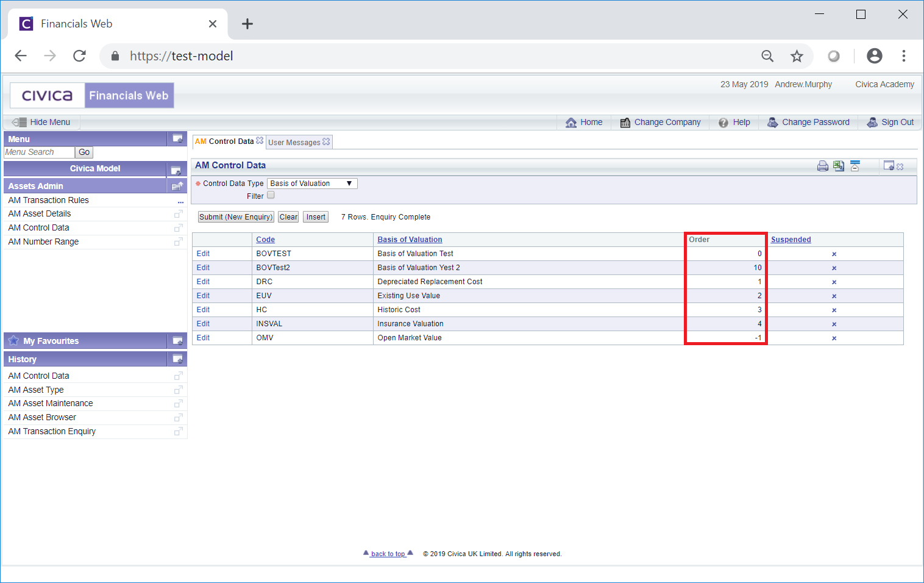Open the browser profile icon
This screenshot has width=924, height=583.
[875, 56]
